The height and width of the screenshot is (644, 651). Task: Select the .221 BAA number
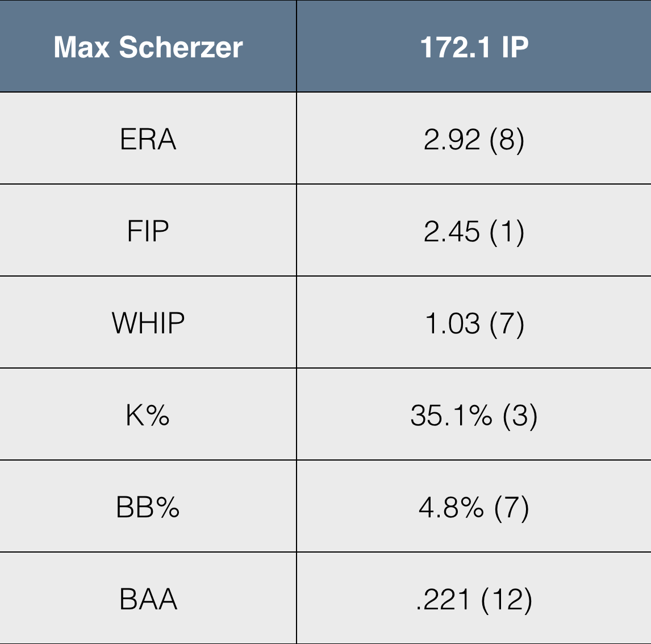tap(443, 599)
